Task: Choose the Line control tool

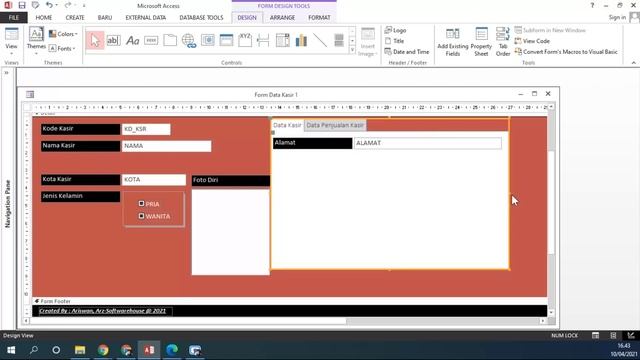Action: 320,40
